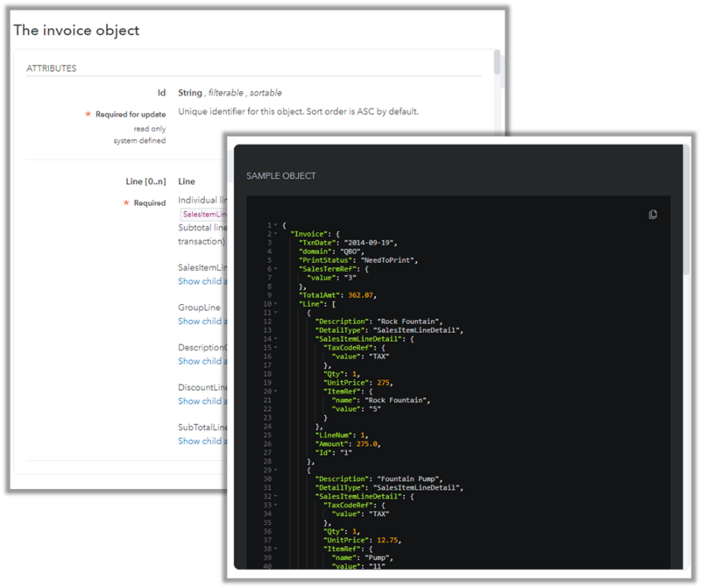701x588 pixels.
Task: Click the "domain": "QBO" code line
Action: point(331,251)
